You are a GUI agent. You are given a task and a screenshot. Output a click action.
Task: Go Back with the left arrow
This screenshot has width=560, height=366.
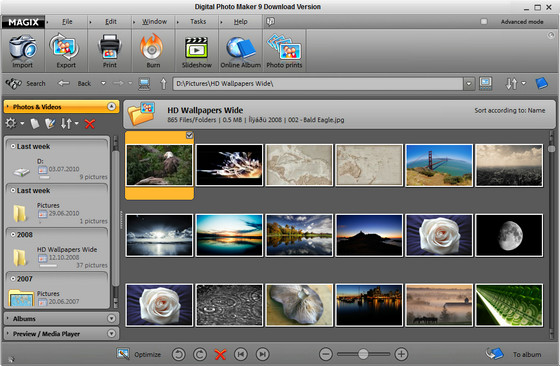[x=64, y=83]
